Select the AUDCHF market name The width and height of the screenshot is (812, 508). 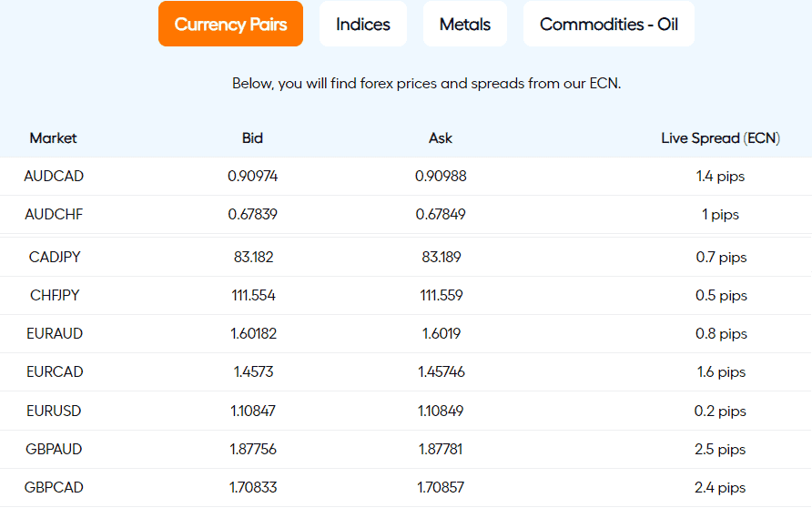(x=54, y=214)
